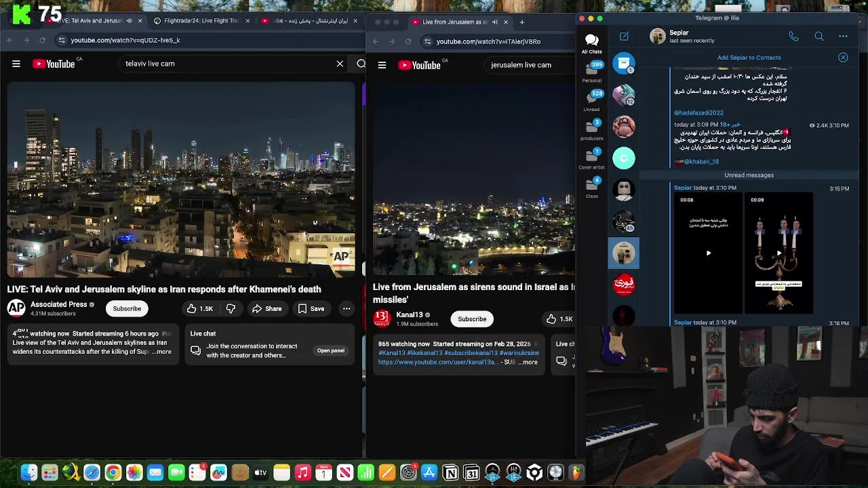Open the @khabari_18 mention
868x488 pixels.
tap(701, 161)
